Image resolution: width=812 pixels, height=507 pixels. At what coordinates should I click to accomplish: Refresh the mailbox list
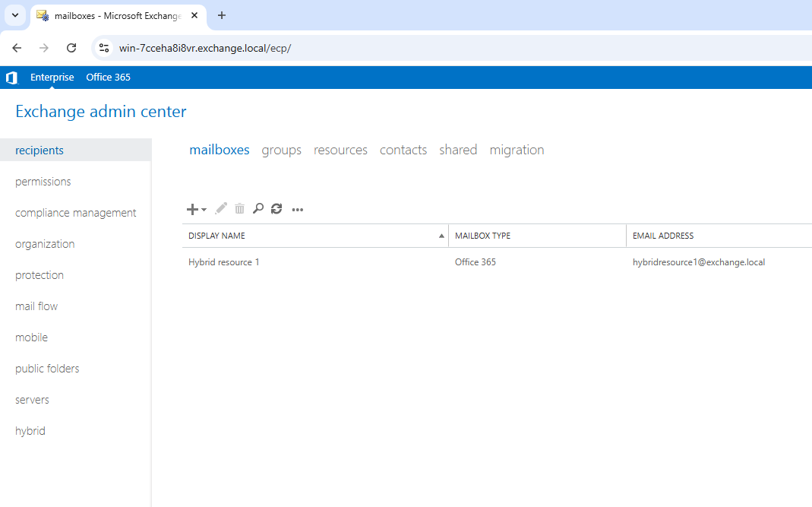click(x=276, y=209)
